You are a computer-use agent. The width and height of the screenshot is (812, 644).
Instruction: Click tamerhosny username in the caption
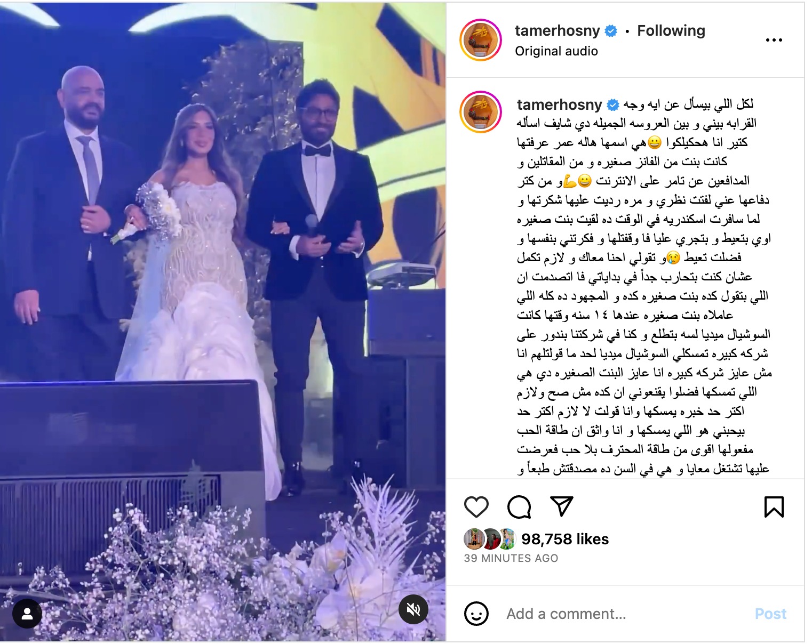(x=560, y=104)
